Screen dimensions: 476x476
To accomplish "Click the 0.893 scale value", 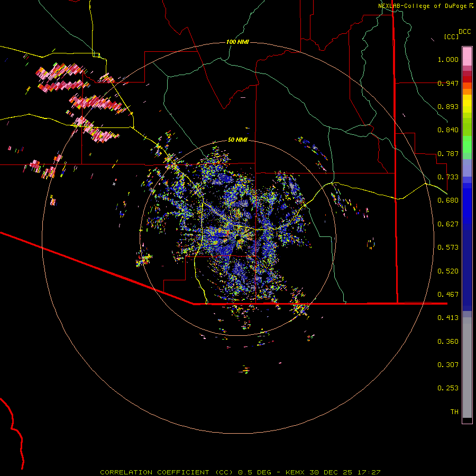I will (x=448, y=106).
